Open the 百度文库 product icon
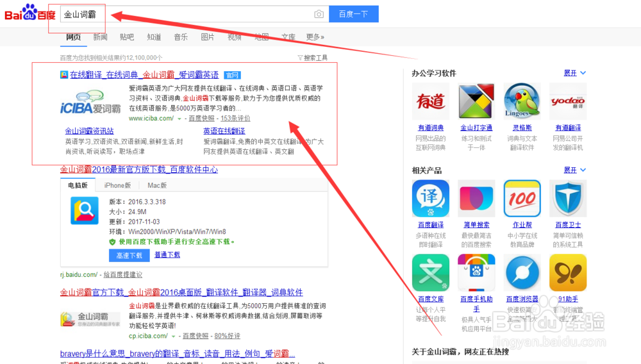641x364 pixels. (431, 272)
